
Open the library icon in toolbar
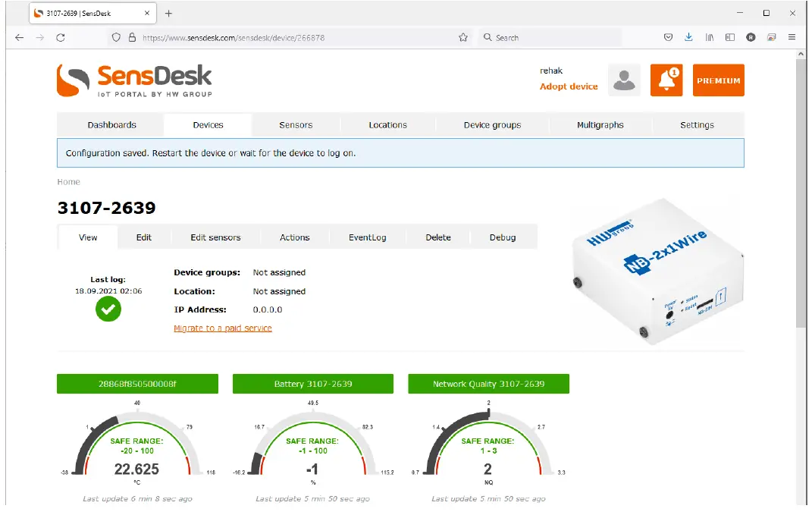tap(710, 37)
